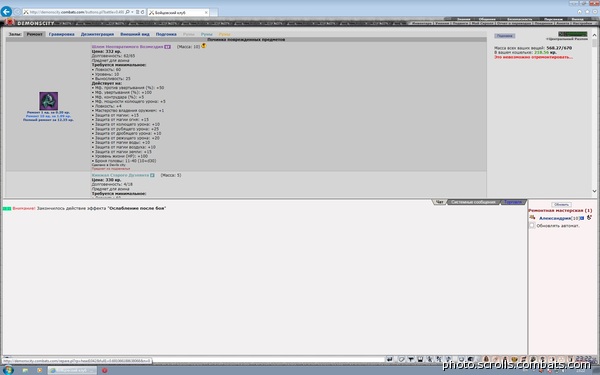The image size is (600, 375).
Task: Open the info icon after Александрия[10]
Action: coord(582,218)
